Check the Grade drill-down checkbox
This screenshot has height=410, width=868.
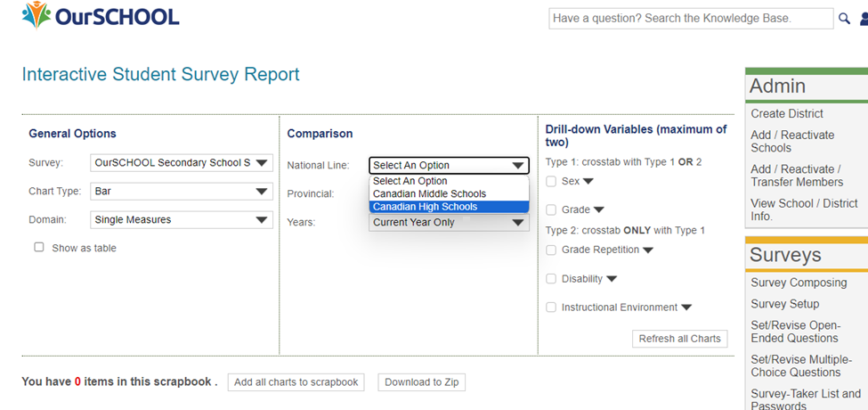[x=551, y=210]
